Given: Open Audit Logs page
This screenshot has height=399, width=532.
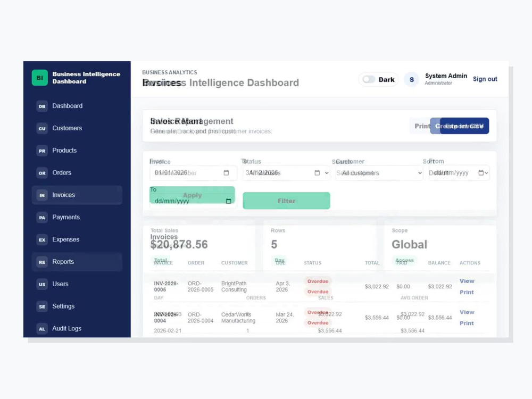Looking at the screenshot, I should [x=77, y=328].
